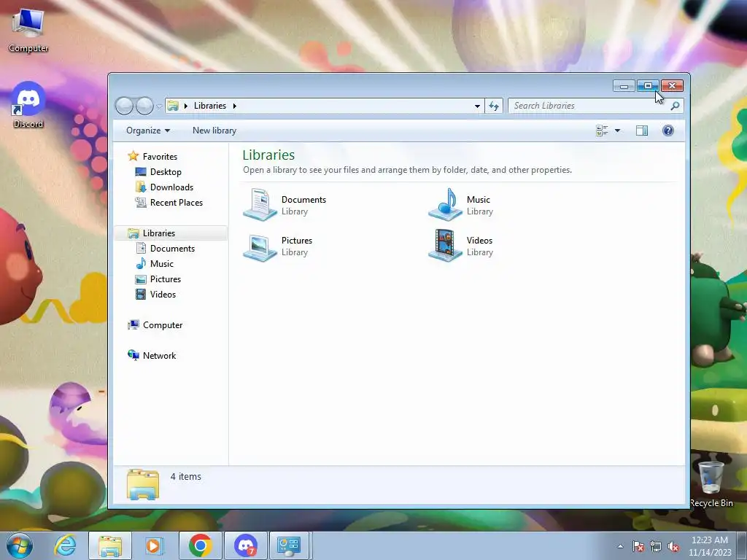Open the Windows Start button
747x560 pixels.
(20, 545)
